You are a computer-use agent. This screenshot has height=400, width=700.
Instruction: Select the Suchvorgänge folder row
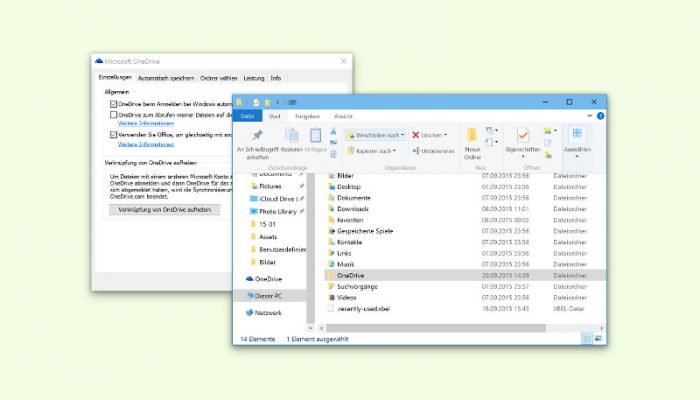click(466, 286)
